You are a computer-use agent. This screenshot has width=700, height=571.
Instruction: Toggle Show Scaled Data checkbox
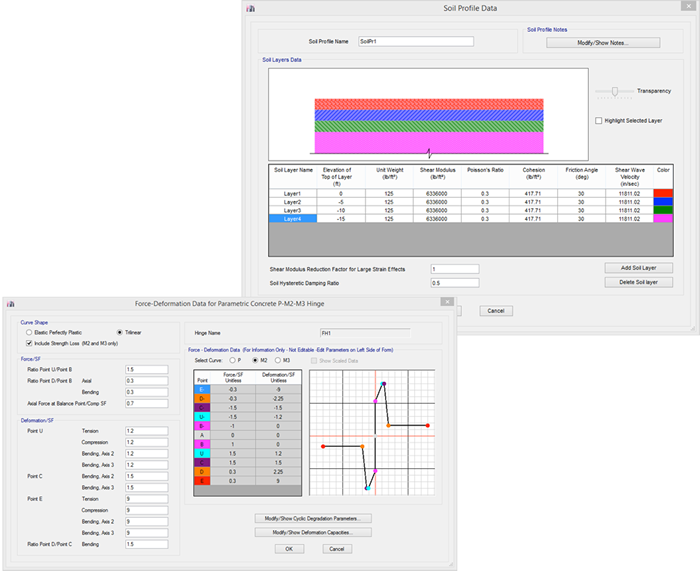[x=314, y=361]
